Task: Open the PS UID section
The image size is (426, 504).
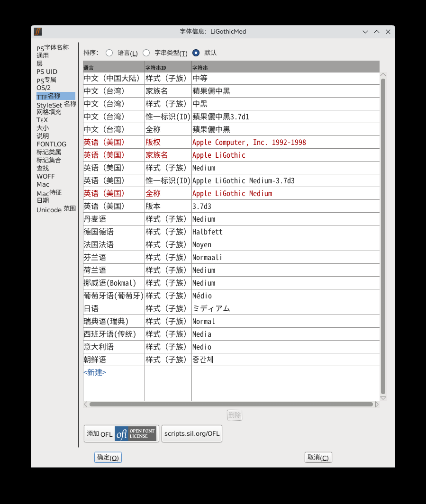Action: pos(47,72)
